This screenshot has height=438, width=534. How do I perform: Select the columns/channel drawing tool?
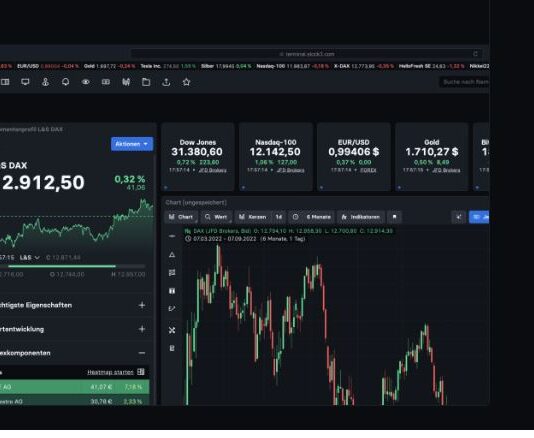pos(172,291)
